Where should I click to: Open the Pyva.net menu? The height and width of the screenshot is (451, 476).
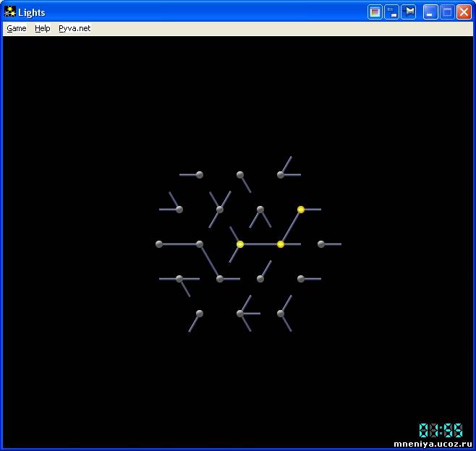click(x=75, y=28)
